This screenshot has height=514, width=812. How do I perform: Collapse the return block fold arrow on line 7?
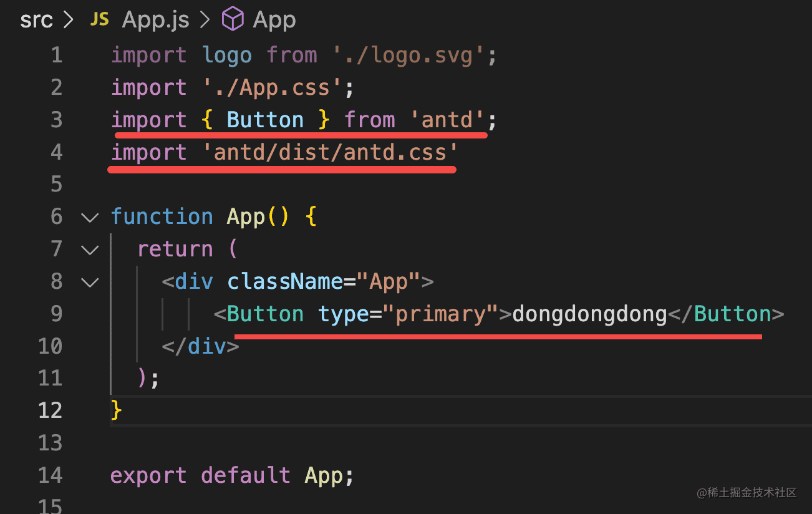pyautogui.click(x=90, y=250)
